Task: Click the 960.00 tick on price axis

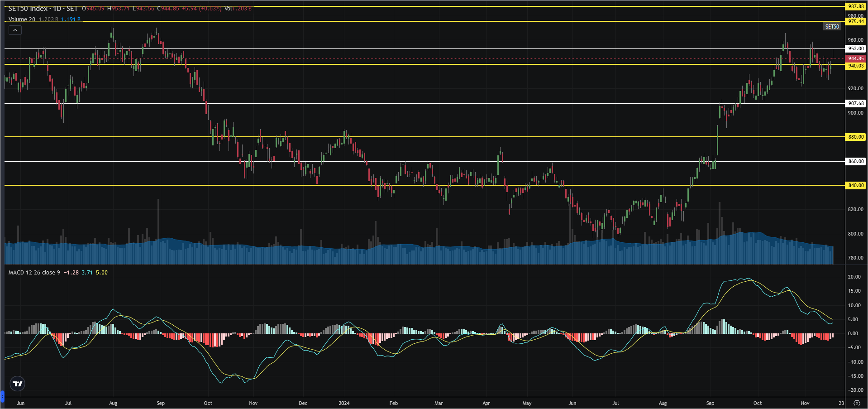Action: point(855,40)
